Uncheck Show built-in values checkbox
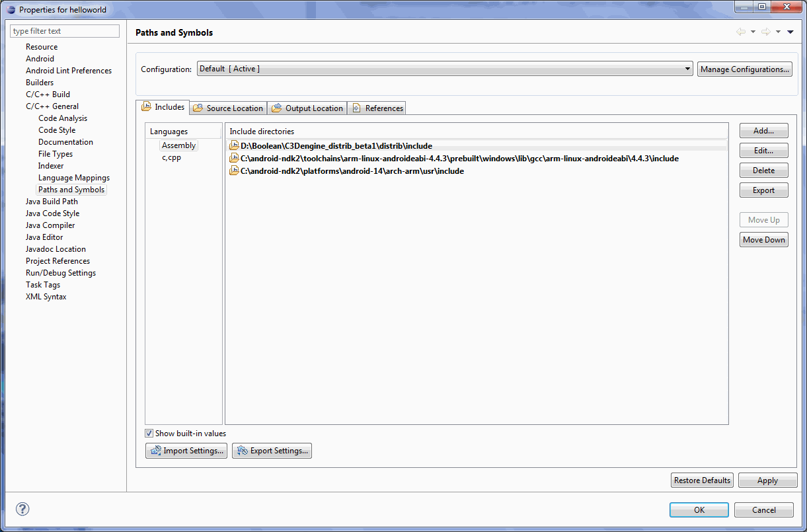The height and width of the screenshot is (532, 807). (x=149, y=434)
